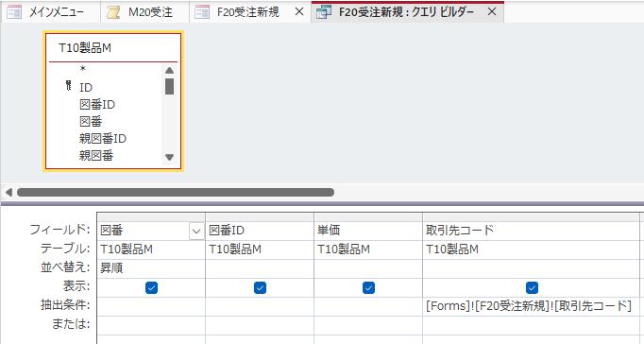Viewport: 644px width, 344px height.
Task: Click the 表示: row label
Action: (76, 286)
